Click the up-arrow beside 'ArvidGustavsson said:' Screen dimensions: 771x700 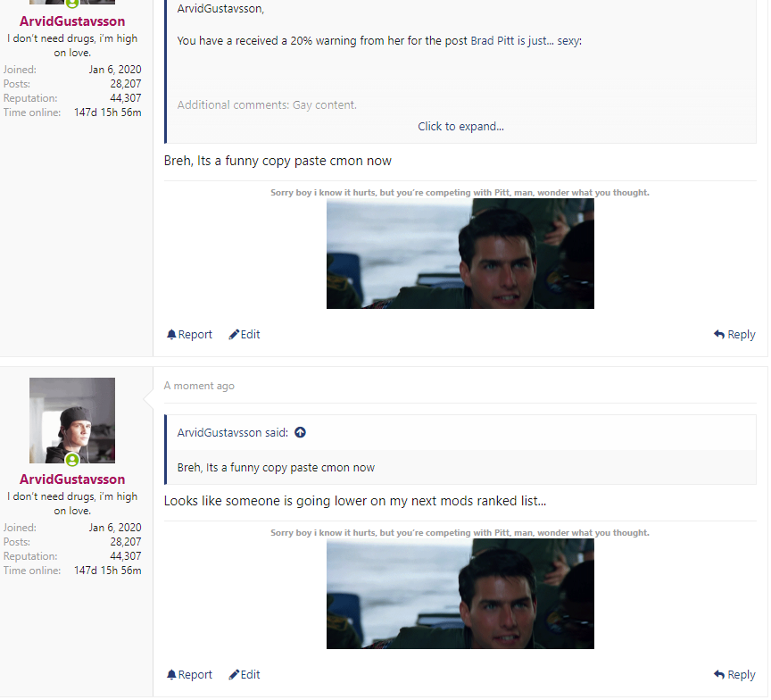pyautogui.click(x=300, y=433)
